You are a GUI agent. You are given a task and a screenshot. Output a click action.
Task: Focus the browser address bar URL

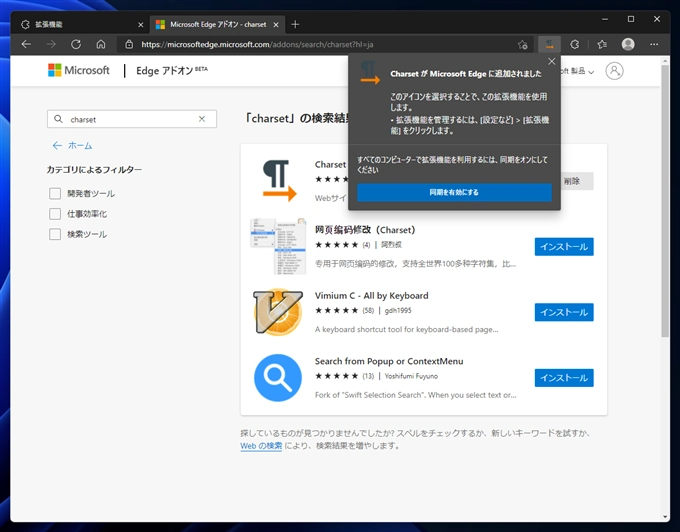258,44
